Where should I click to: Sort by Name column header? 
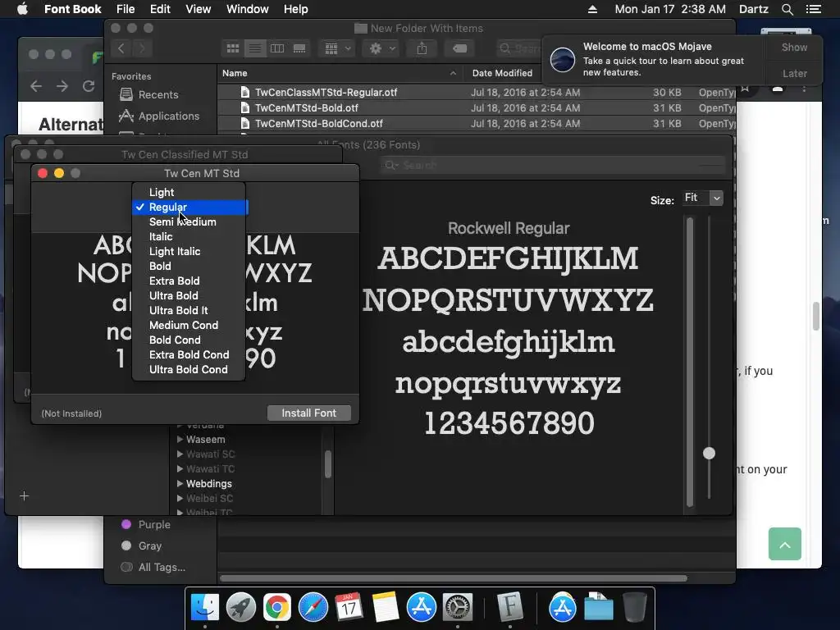tap(340, 73)
